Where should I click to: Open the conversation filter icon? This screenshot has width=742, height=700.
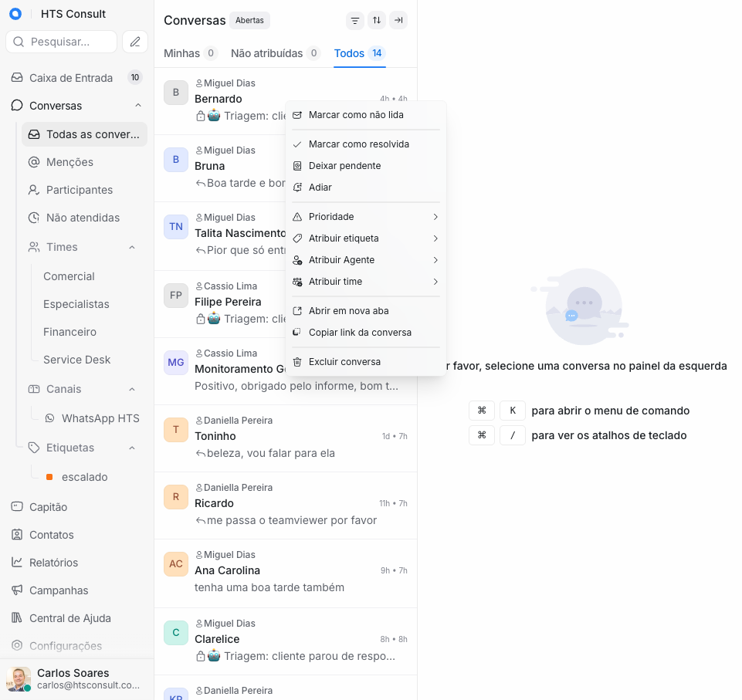pyautogui.click(x=355, y=20)
